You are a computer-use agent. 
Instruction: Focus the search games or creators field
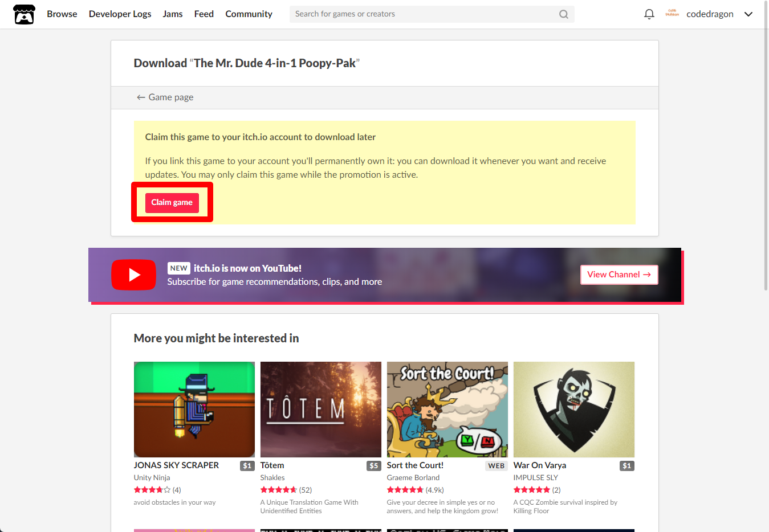(432, 14)
